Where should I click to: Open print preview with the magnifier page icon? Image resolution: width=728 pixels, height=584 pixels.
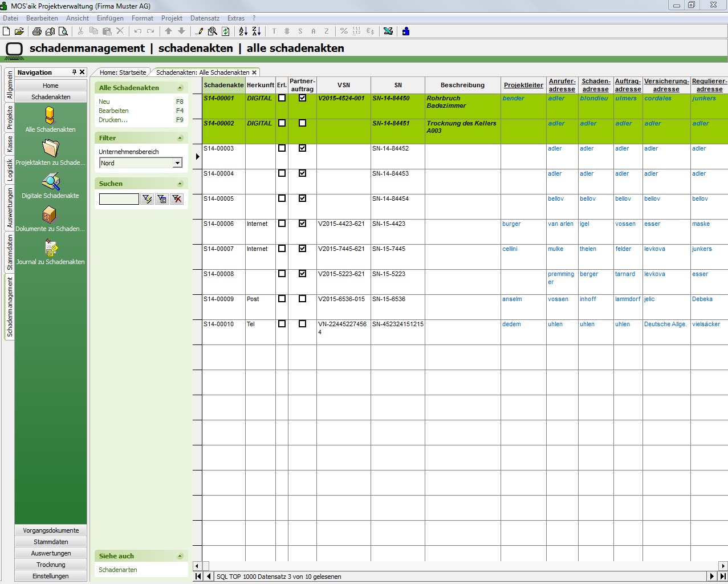[63, 31]
